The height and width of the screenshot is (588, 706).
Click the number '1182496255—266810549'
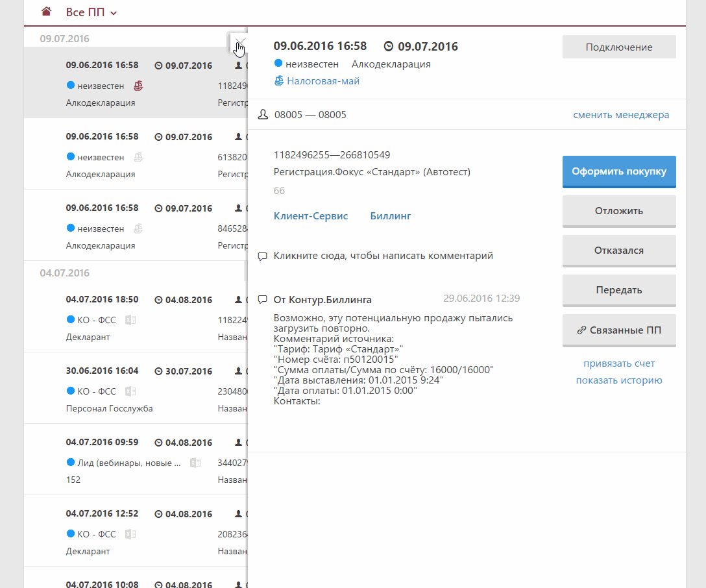(x=332, y=155)
